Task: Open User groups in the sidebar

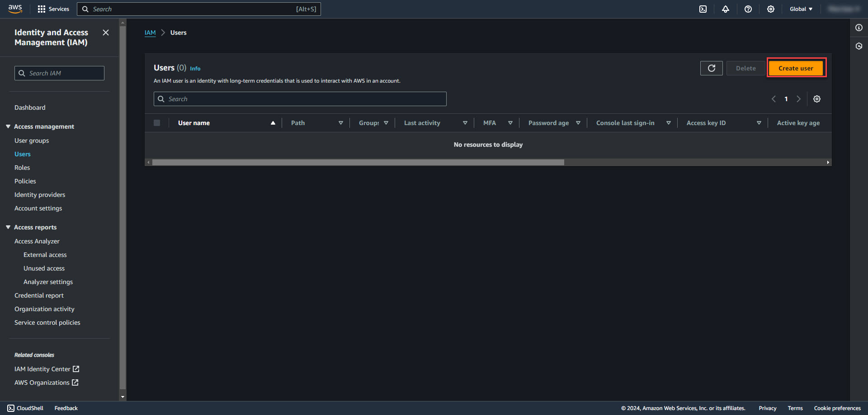Action: (32, 140)
